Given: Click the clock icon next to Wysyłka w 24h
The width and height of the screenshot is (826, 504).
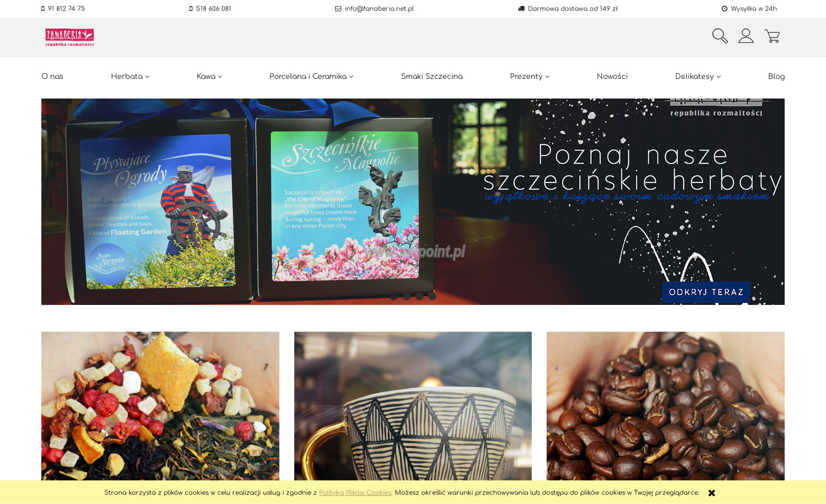Looking at the screenshot, I should click(x=724, y=9).
